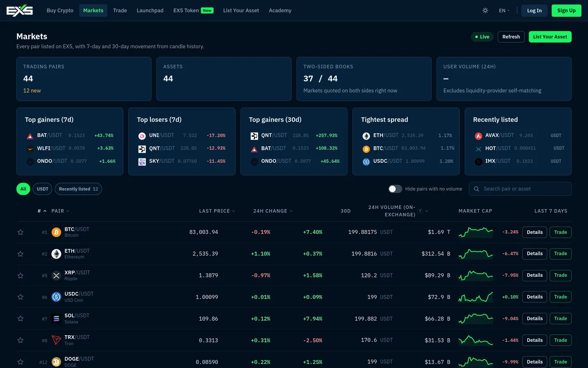The image size is (588, 368).
Task: Open the EN language dropdown
Action: click(504, 11)
